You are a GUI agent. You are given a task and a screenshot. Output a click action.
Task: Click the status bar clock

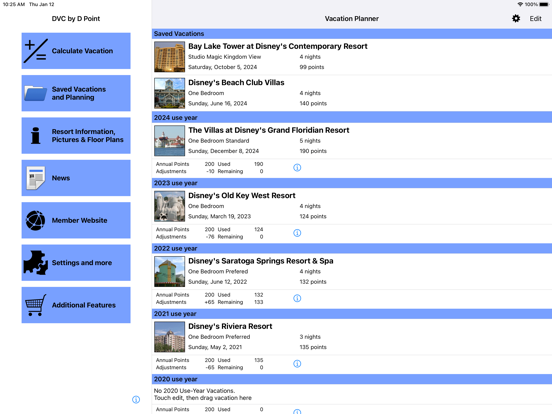click(14, 4)
